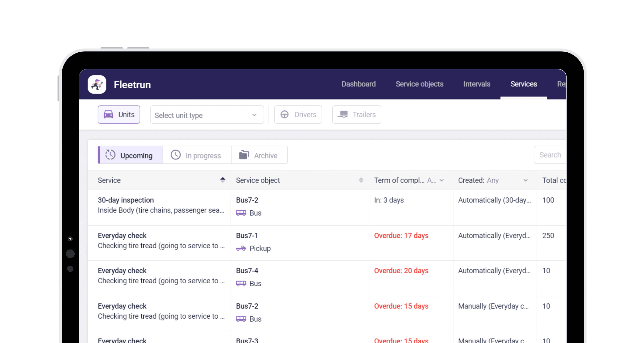Click the bus icon under Bus7-4
The image size is (644, 343).
tap(241, 284)
